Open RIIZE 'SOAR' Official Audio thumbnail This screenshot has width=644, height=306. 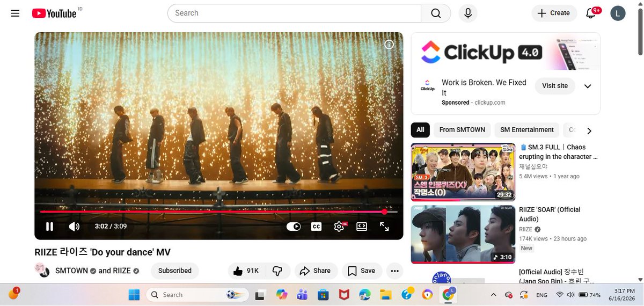(463, 235)
